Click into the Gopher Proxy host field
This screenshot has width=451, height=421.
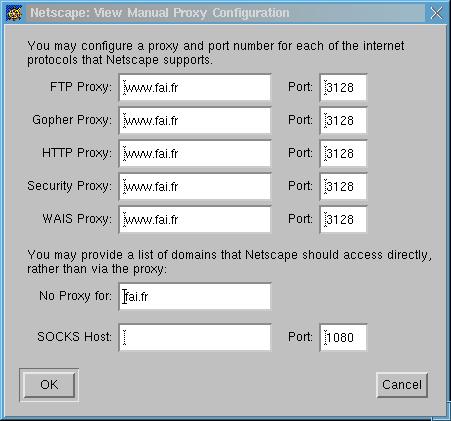195,120
